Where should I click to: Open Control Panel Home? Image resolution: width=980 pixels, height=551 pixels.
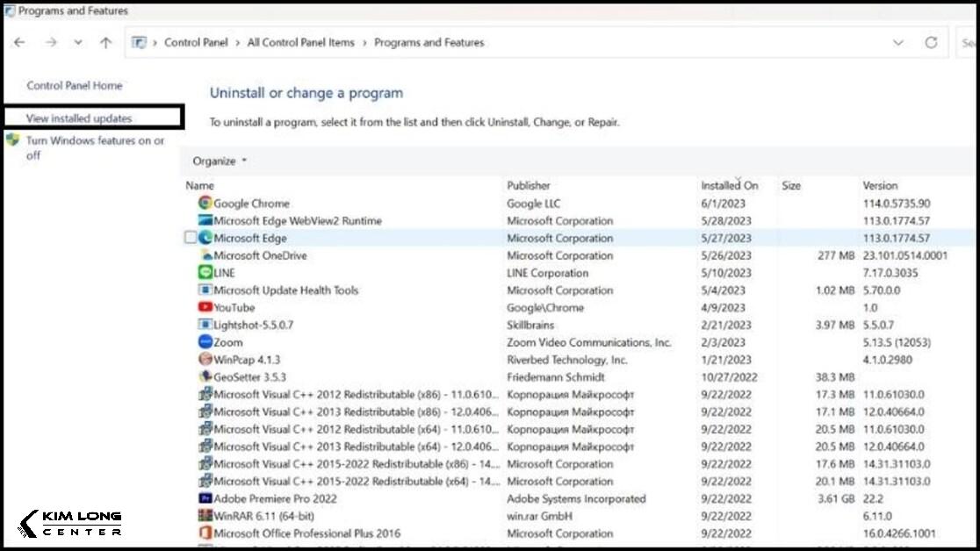point(75,85)
